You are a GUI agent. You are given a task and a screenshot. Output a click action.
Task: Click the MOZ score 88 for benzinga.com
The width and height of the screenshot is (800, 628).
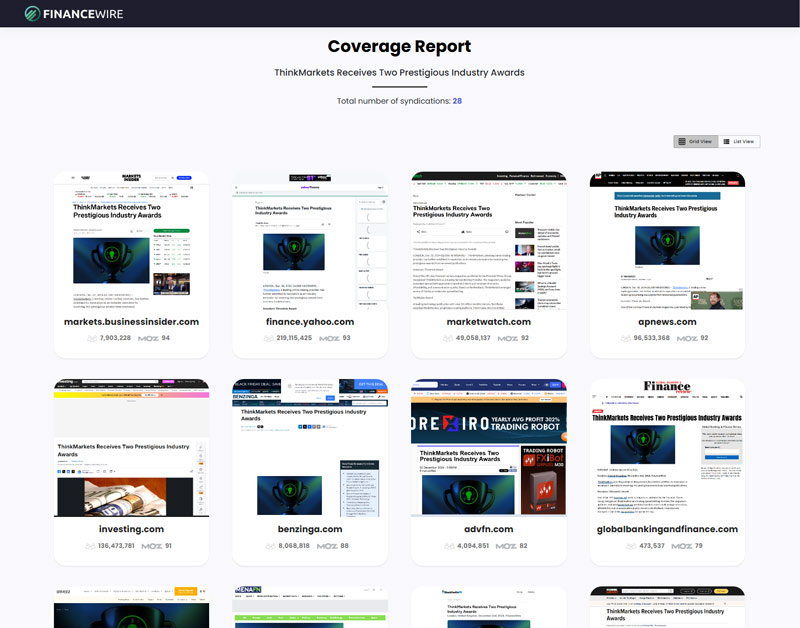(x=344, y=546)
